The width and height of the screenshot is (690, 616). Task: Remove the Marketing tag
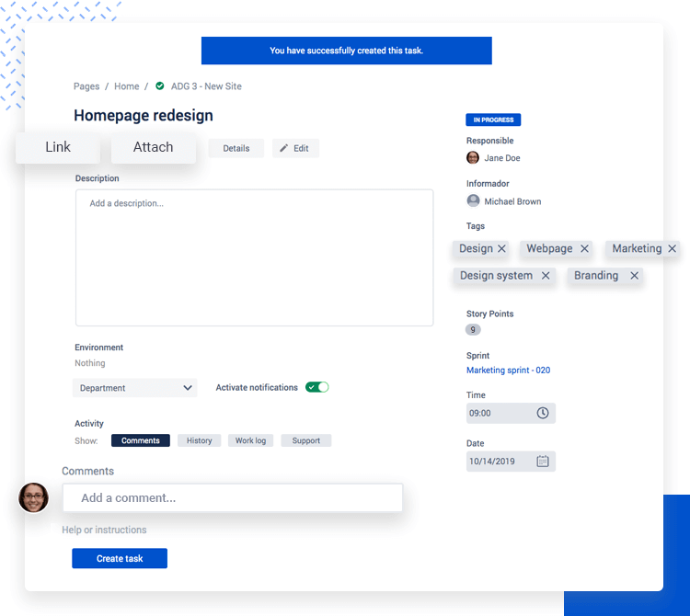coord(672,249)
